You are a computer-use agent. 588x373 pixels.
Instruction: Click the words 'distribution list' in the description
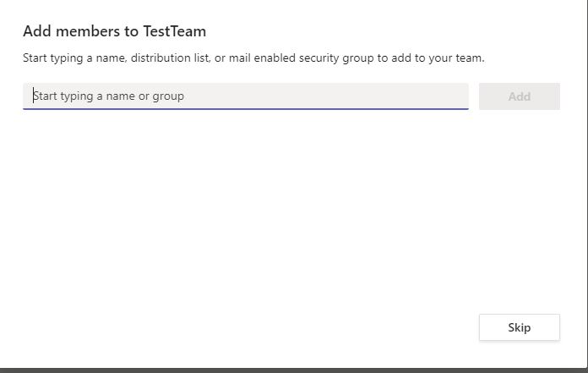coord(171,58)
